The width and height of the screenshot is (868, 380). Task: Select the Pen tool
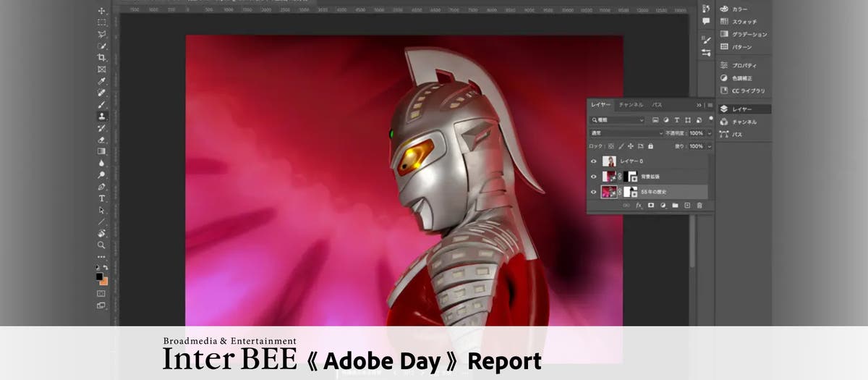102,186
